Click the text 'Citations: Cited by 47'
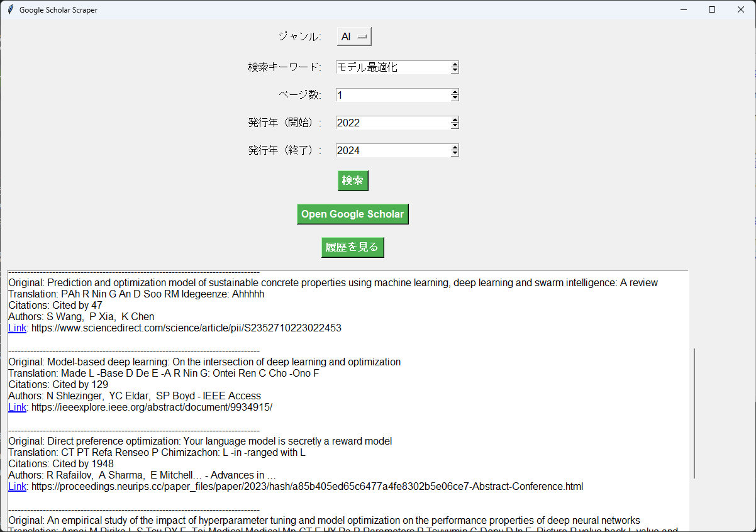756x532 pixels. 55,306
